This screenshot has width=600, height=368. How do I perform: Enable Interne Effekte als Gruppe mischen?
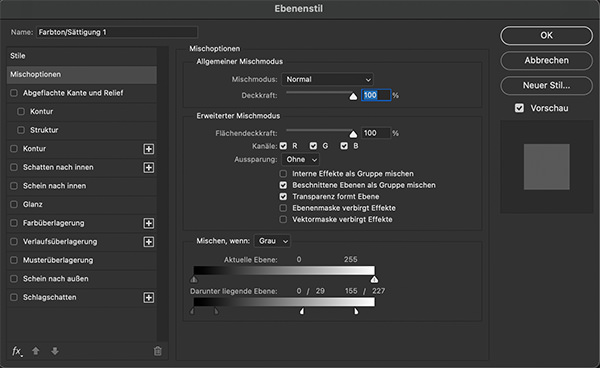tap(283, 174)
